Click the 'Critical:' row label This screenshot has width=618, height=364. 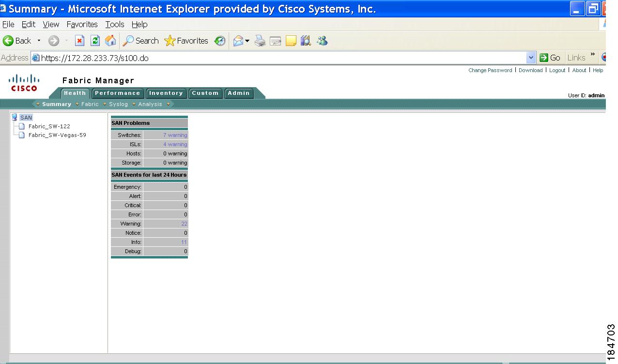[133, 205]
